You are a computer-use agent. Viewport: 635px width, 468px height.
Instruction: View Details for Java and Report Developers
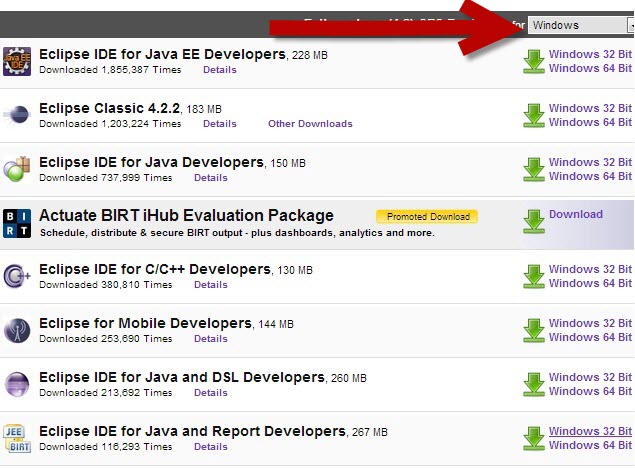(211, 446)
